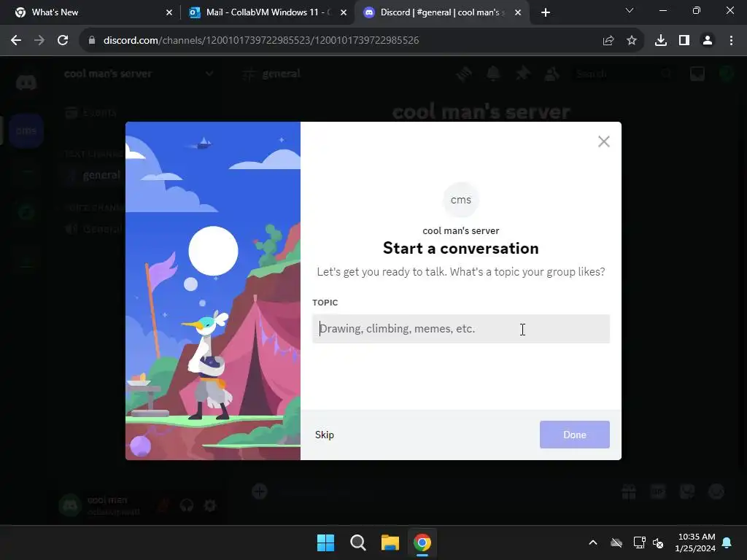Image resolution: width=747 pixels, height=560 pixels.
Task: Open the Explore servers compass icon
Action: click(x=26, y=211)
